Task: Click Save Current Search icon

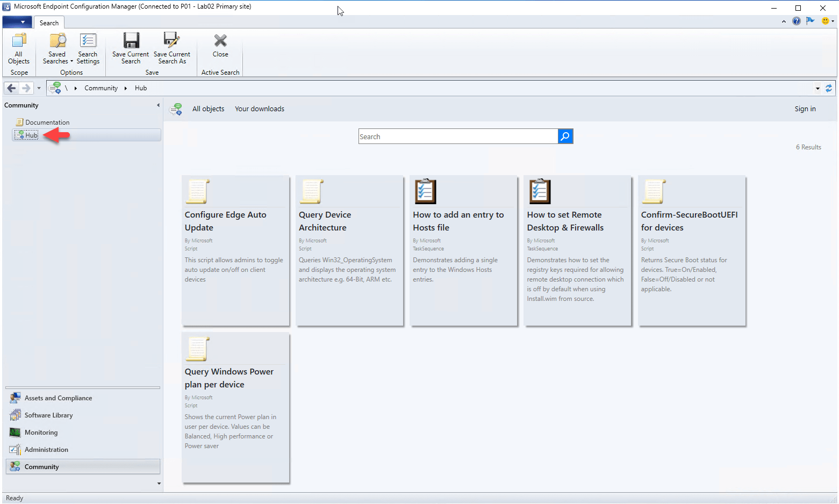Action: [x=131, y=41]
